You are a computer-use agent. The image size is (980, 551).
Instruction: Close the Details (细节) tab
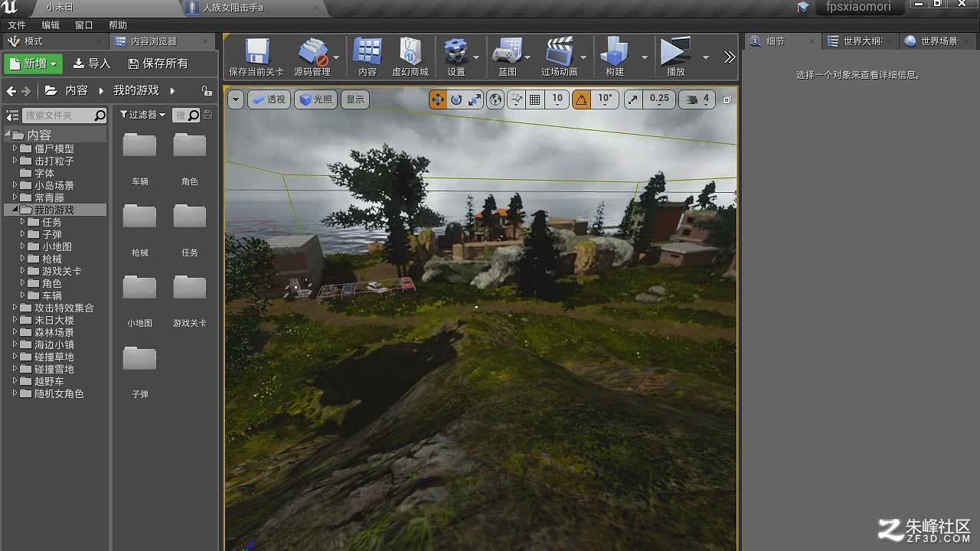[x=812, y=41]
